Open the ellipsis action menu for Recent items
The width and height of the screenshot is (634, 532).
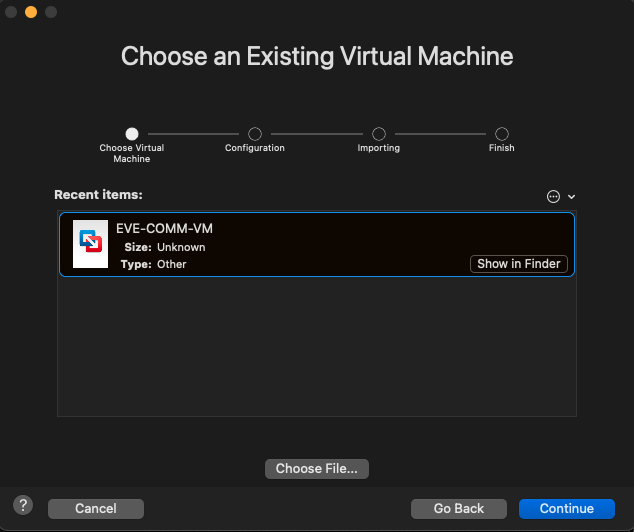pyautogui.click(x=553, y=196)
